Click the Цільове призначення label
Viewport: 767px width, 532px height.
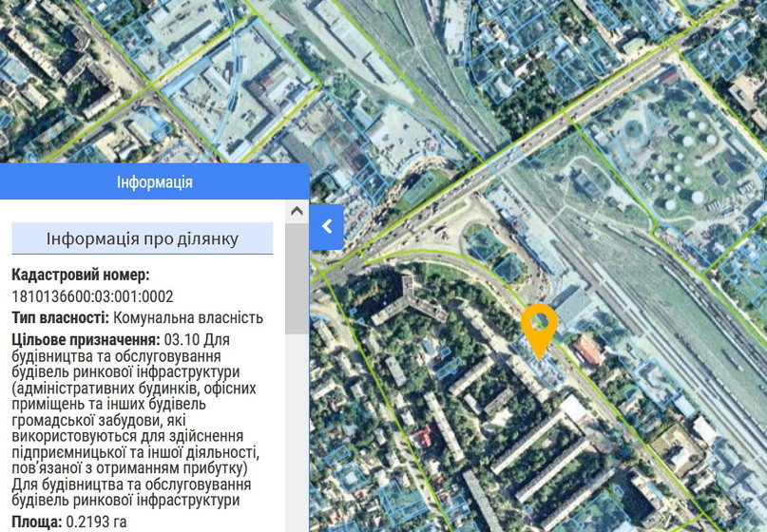(x=85, y=339)
